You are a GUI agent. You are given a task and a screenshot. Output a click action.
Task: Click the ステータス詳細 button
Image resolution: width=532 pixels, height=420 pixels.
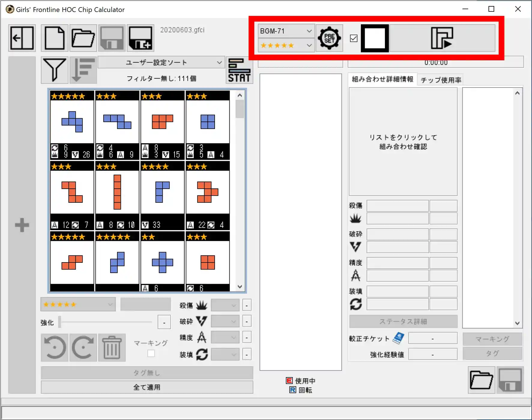coord(403,321)
